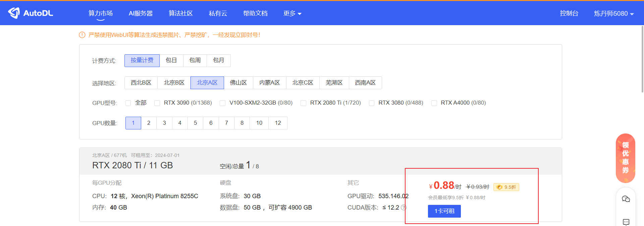
Task: Open 私有云 in the navigation
Action: [218, 13]
